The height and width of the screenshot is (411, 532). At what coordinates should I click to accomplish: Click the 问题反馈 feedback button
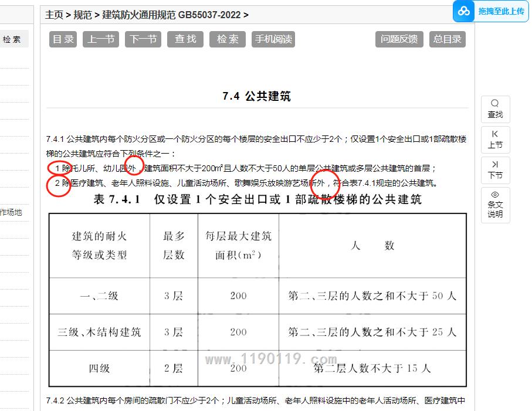pyautogui.click(x=399, y=39)
